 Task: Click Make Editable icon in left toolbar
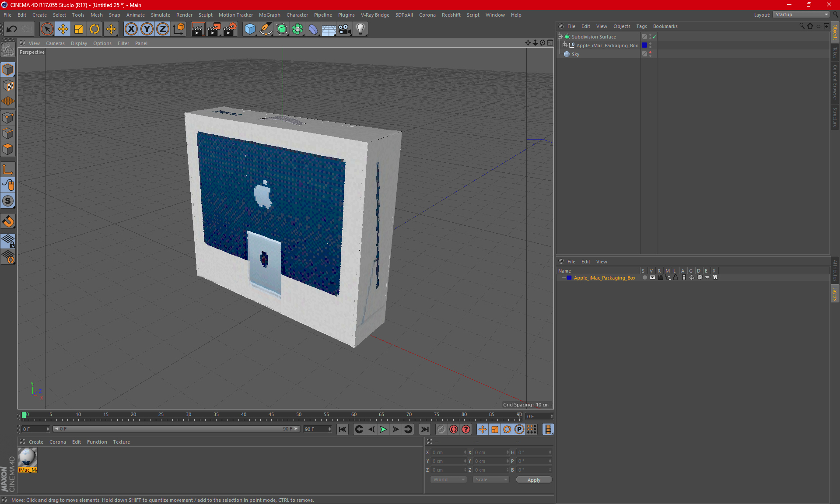[8, 49]
